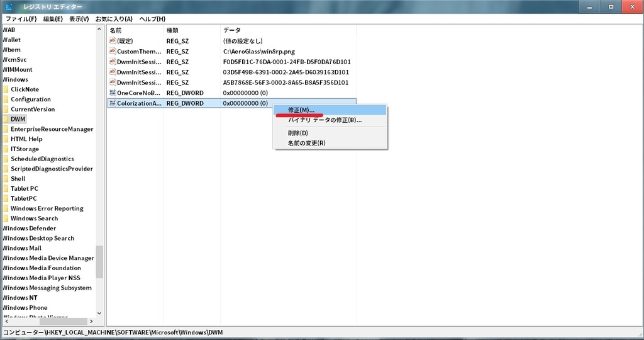Select the Windows Error Reporting key

point(47,208)
